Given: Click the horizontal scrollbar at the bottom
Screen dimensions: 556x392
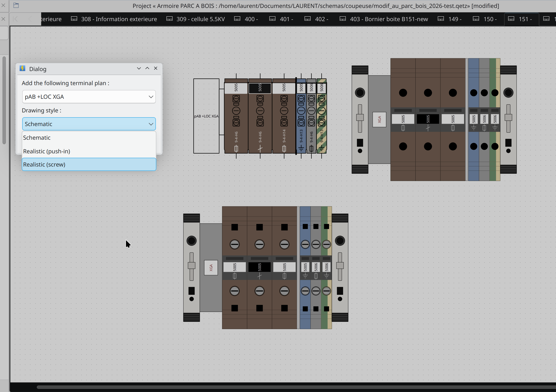Looking at the screenshot, I should (x=296, y=387).
